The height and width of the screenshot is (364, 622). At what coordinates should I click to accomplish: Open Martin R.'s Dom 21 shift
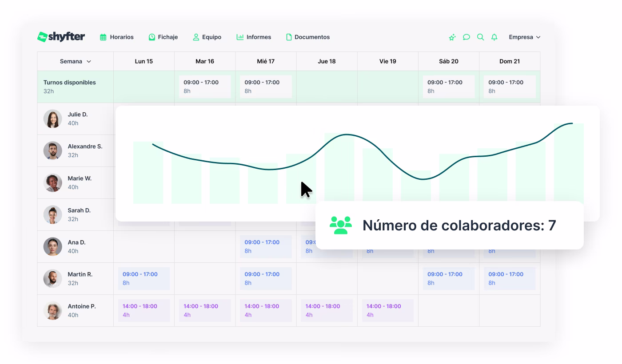pyautogui.click(x=510, y=279)
